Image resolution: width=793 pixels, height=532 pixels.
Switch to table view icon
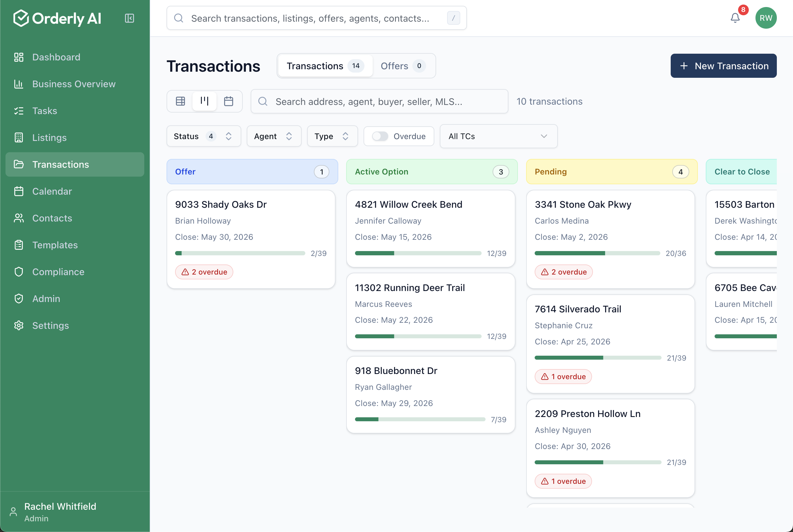181,101
